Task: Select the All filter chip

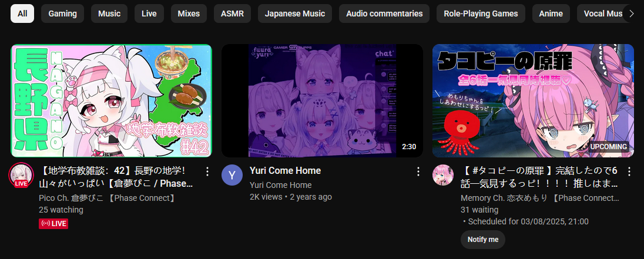Action: click(x=22, y=14)
